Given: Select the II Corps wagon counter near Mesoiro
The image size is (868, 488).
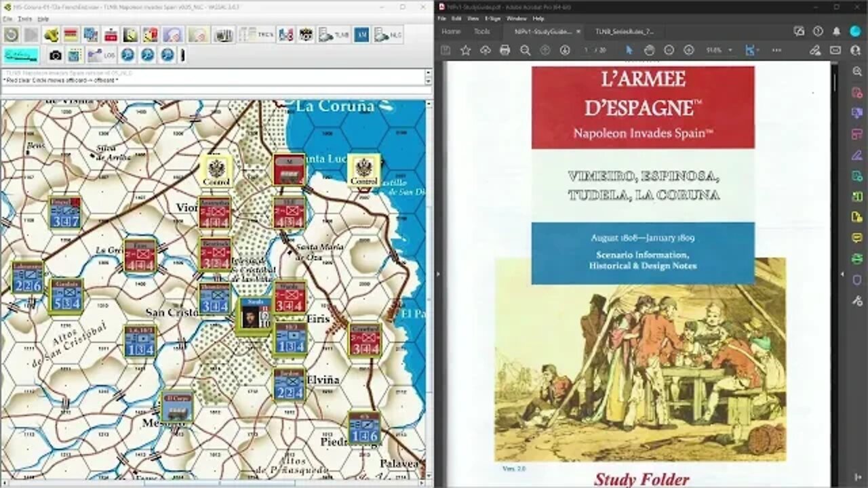Looking at the screenshot, I should pos(177,406).
